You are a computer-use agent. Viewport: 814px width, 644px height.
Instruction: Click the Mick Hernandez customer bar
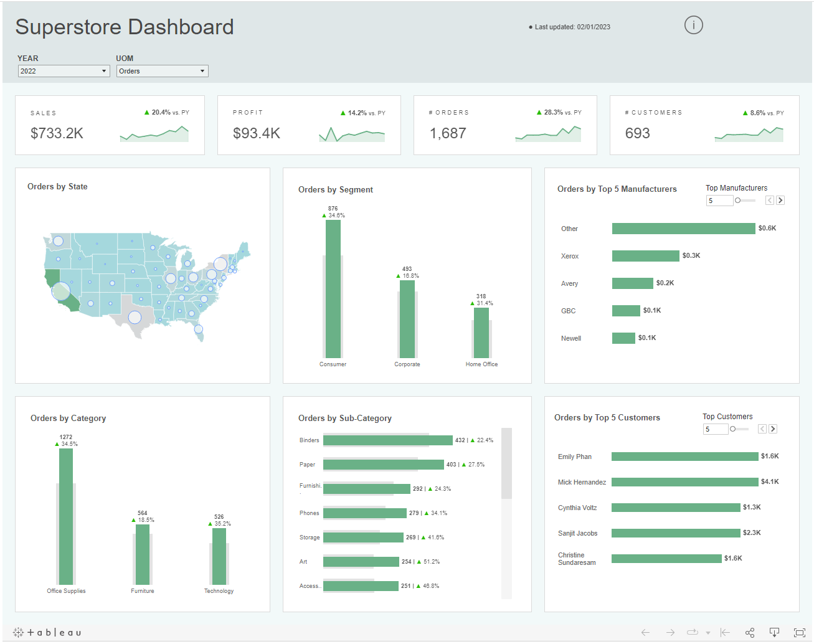(x=685, y=482)
